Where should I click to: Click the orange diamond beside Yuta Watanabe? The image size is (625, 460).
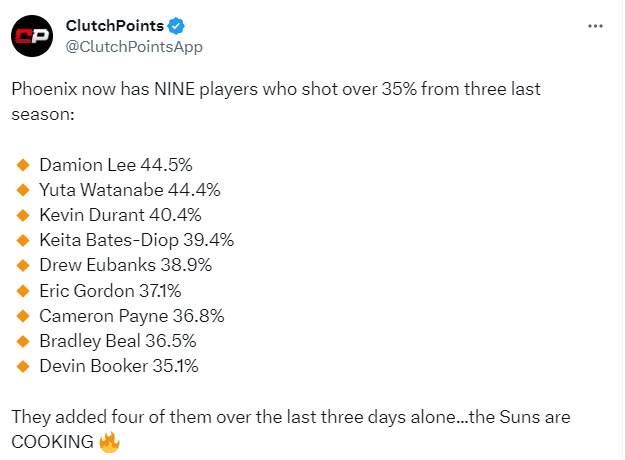[x=23, y=189]
